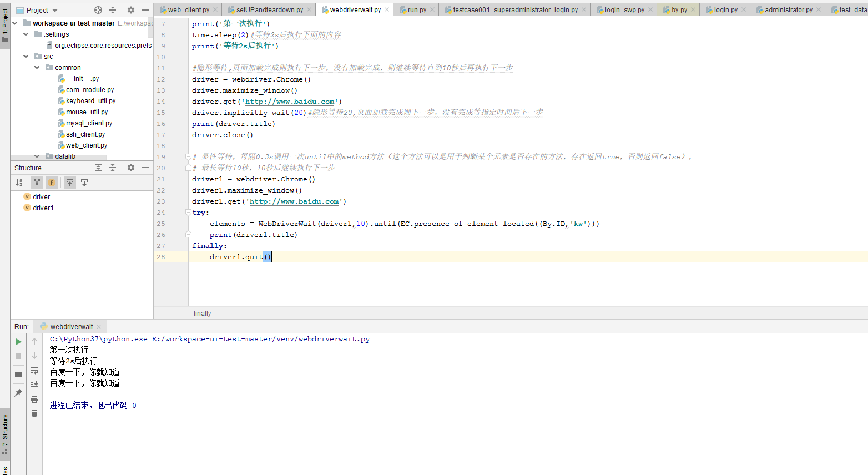868x475 pixels.
Task: Click the print console output icon
Action: tap(34, 399)
